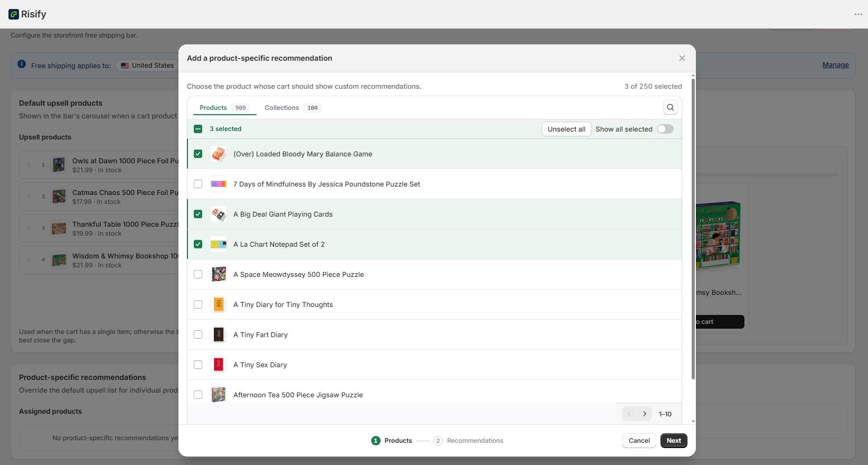The height and width of the screenshot is (465, 868).
Task: Click the thumbnail of A Big Deal Giant Playing Cards
Action: tap(219, 214)
